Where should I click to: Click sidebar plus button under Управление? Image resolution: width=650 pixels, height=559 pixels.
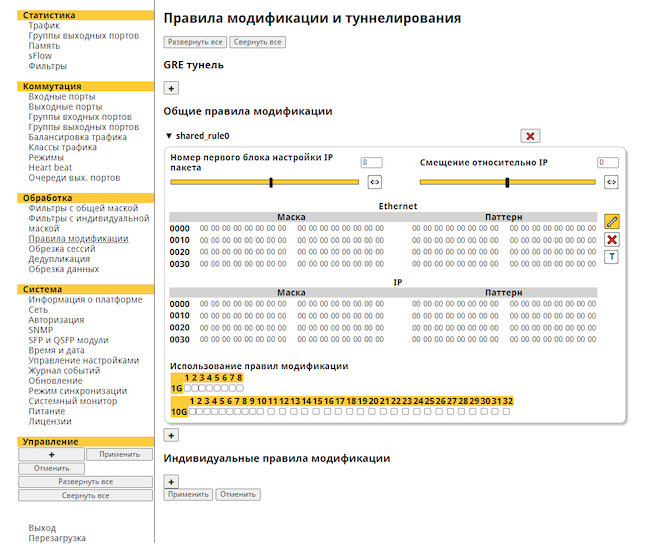tap(51, 454)
